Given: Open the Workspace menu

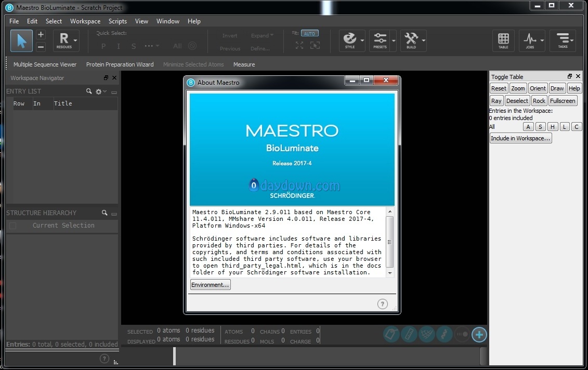Looking at the screenshot, I should click(85, 21).
